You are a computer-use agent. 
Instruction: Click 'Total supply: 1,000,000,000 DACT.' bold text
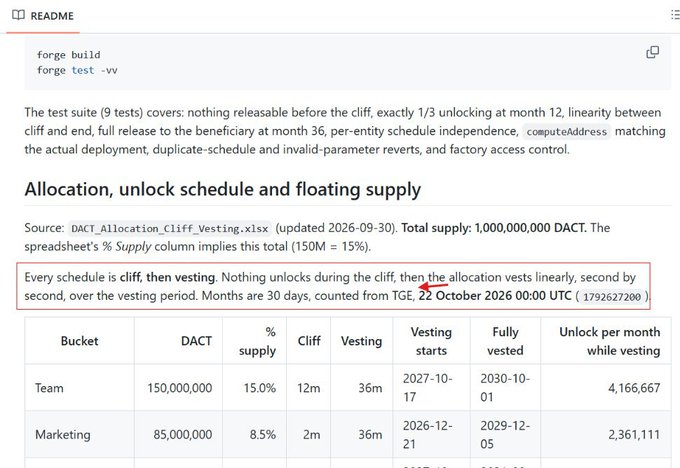494,228
